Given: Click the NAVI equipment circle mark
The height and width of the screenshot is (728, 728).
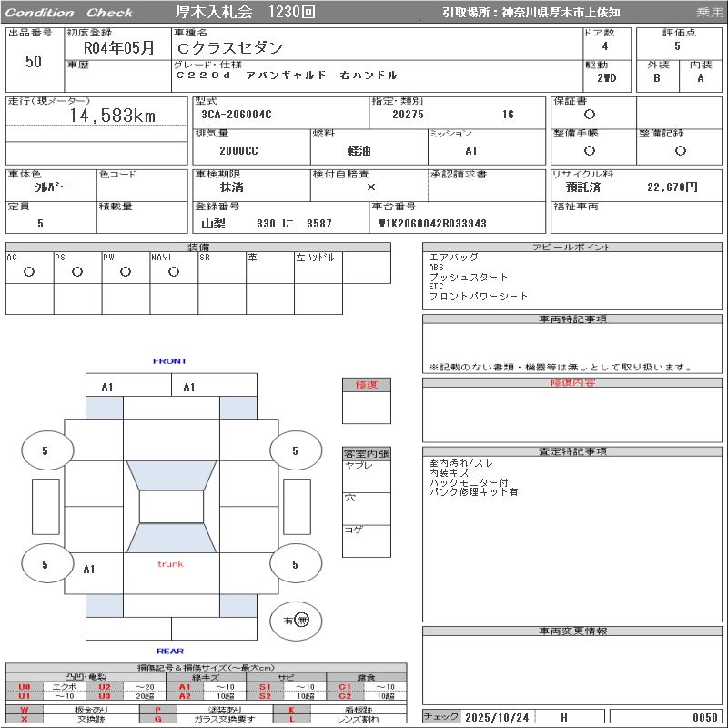Looking at the screenshot, I should 174,271.
